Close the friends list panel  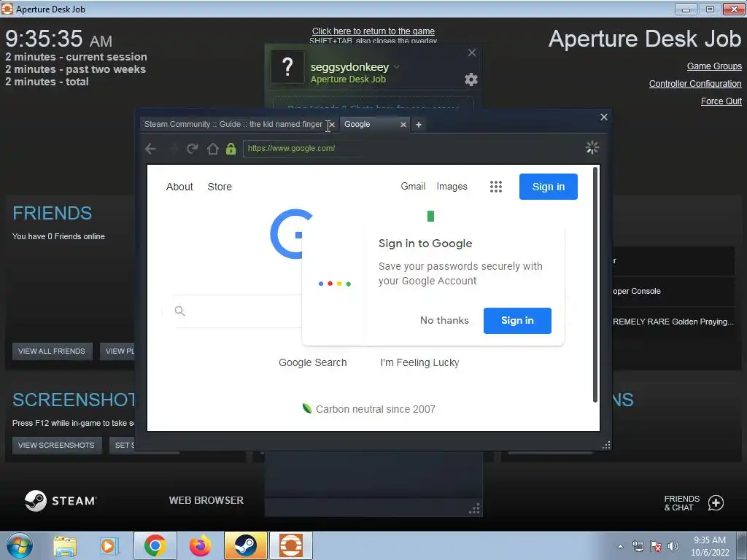pos(472,52)
